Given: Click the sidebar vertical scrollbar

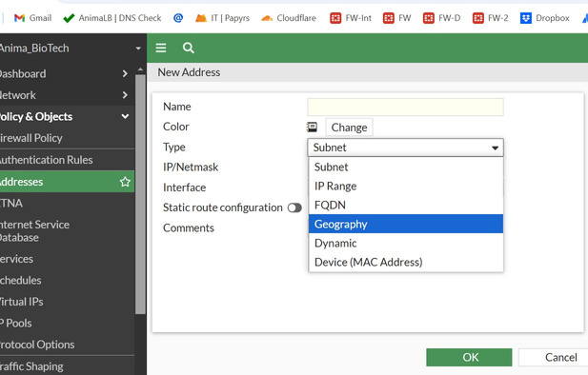Looking at the screenshot, I should pos(140,194).
